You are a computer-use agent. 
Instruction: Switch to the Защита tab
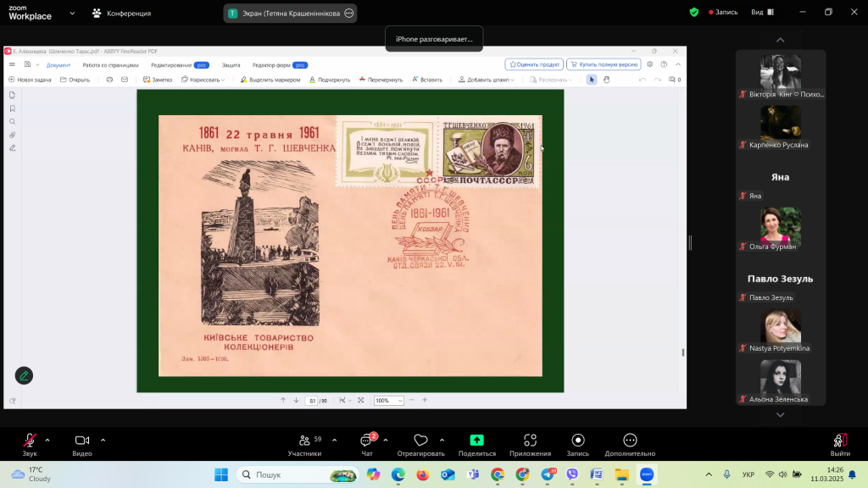231,64
